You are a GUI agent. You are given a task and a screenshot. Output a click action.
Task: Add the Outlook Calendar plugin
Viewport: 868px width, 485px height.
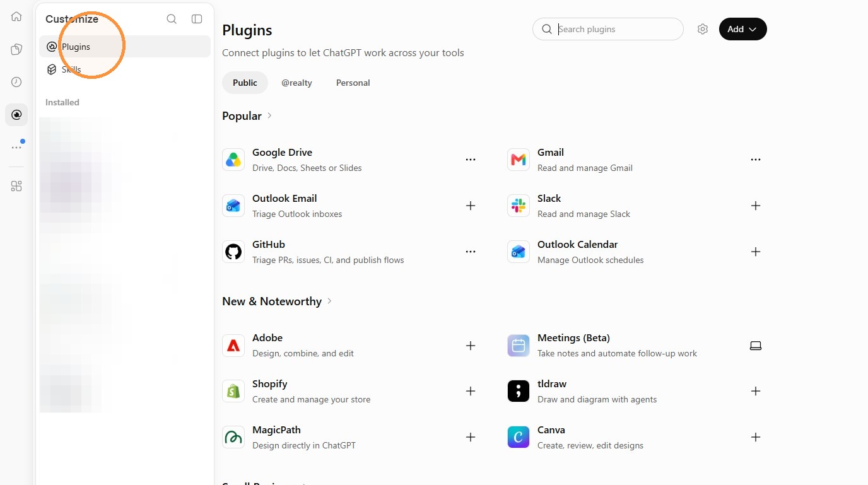[756, 252]
